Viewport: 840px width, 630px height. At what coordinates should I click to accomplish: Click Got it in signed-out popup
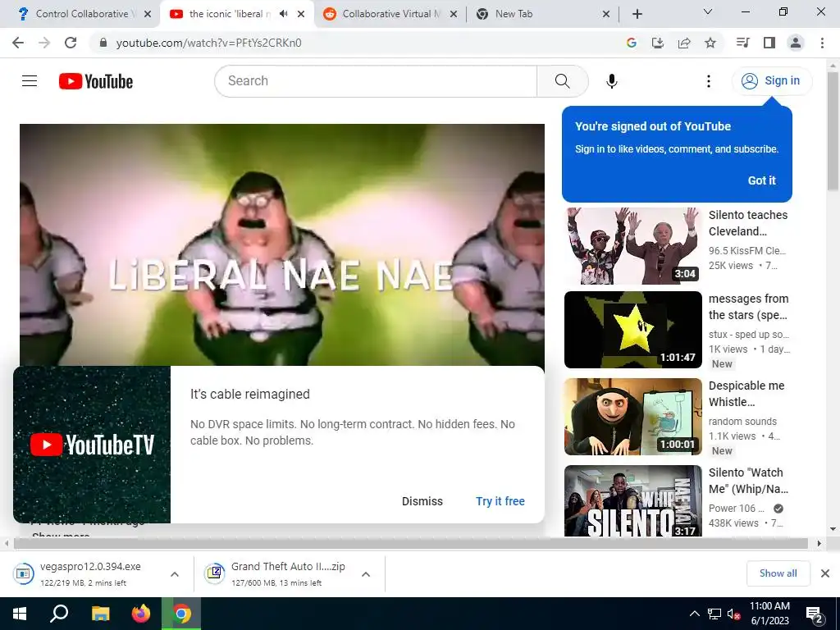[x=761, y=180]
